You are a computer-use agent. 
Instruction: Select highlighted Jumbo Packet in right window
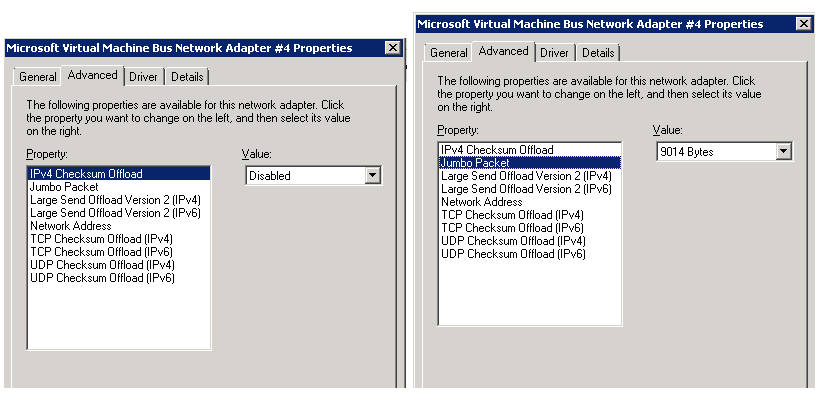(x=530, y=162)
